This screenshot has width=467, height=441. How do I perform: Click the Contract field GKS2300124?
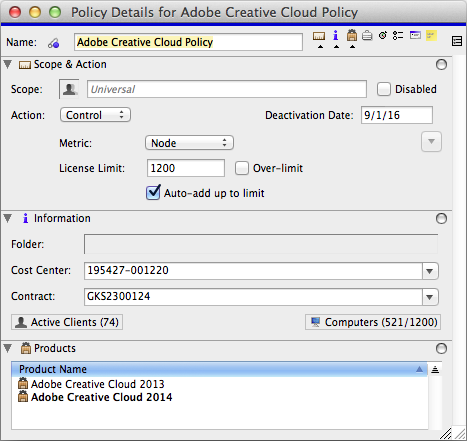253,297
